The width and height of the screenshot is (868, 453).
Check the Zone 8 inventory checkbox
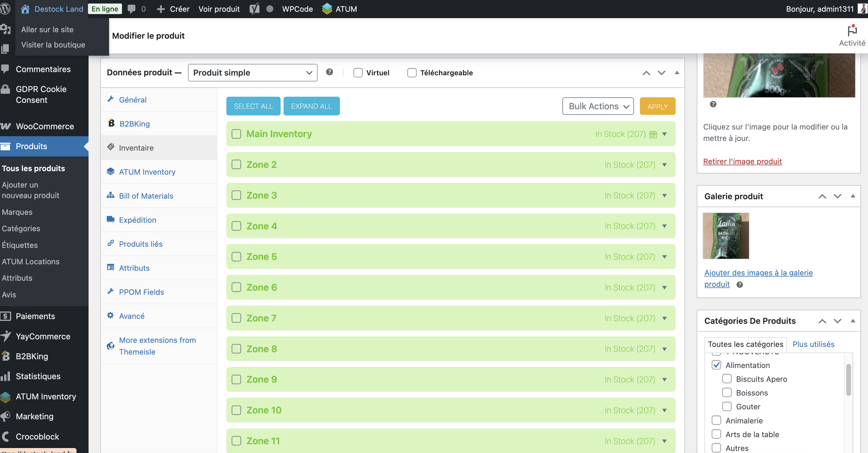coord(236,349)
